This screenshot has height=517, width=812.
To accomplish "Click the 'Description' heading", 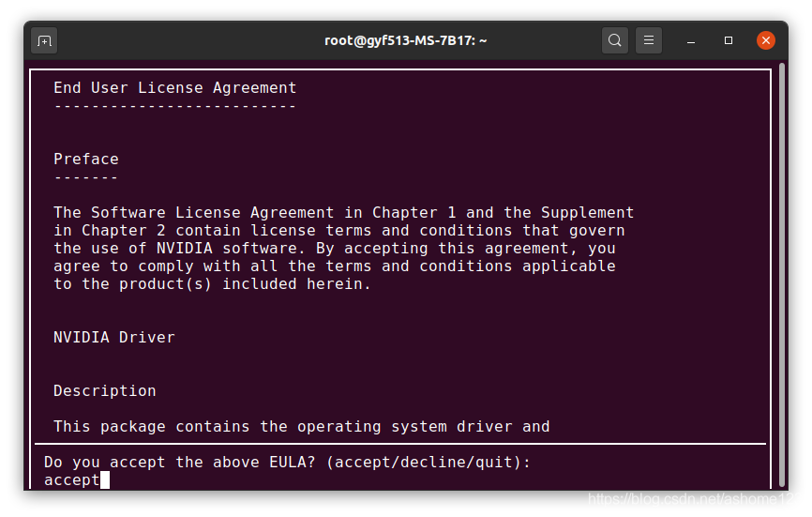I will 105,390.
